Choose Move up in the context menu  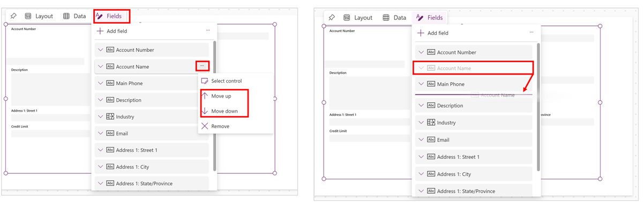pyautogui.click(x=221, y=96)
